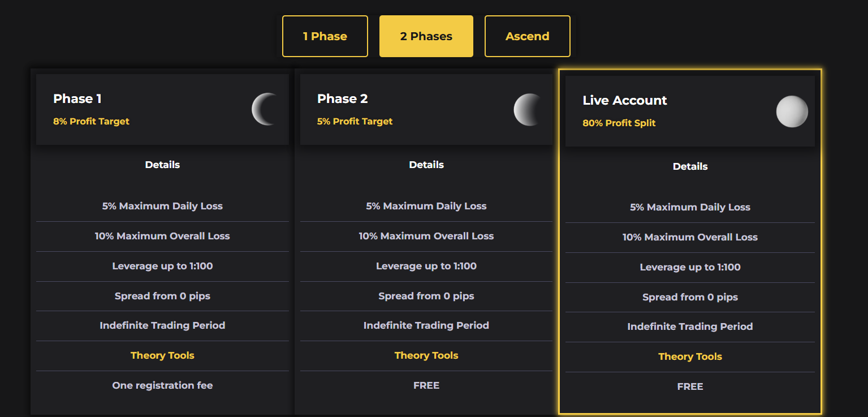Click the full moon icon in Live Account

point(792,111)
